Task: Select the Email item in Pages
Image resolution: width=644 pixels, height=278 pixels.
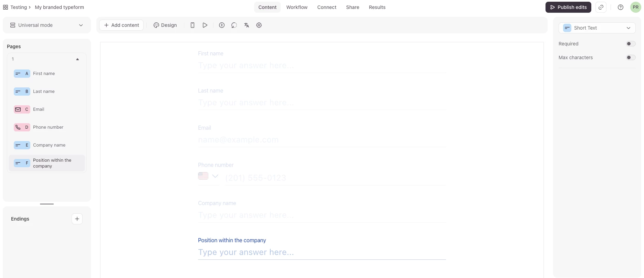Action: coord(47,109)
